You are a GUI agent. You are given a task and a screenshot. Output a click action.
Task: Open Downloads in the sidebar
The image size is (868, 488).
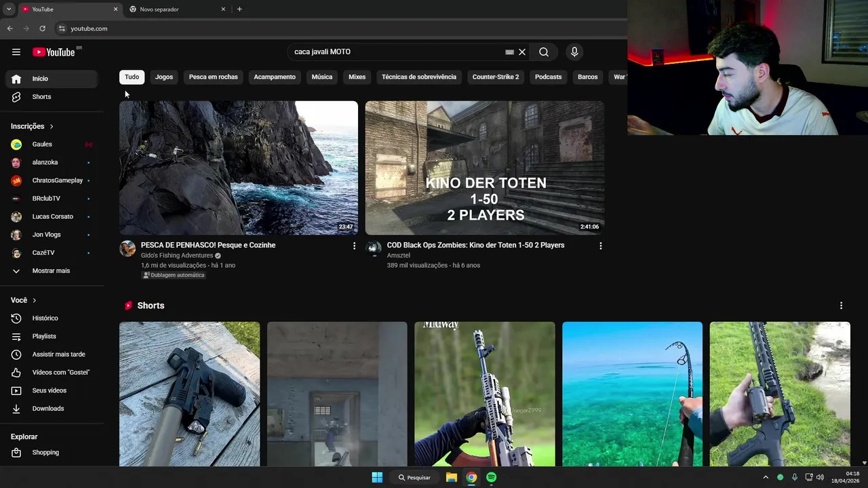coord(52,409)
